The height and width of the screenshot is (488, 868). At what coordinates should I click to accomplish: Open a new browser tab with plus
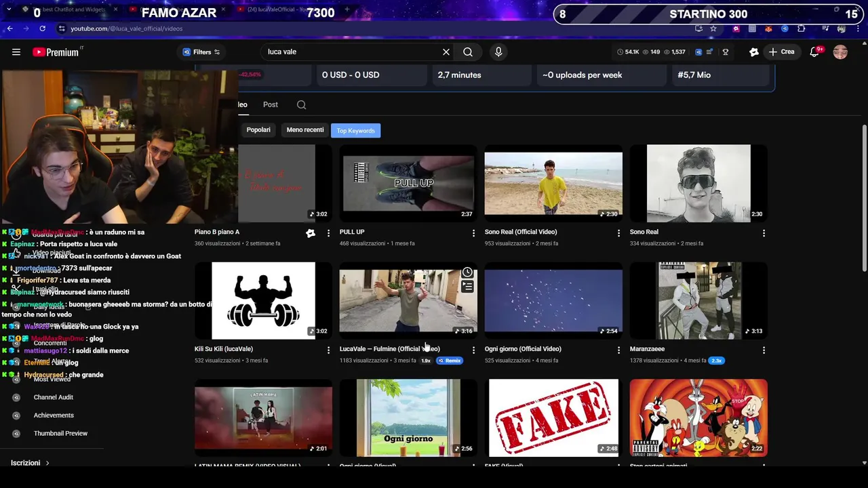pos(347,9)
